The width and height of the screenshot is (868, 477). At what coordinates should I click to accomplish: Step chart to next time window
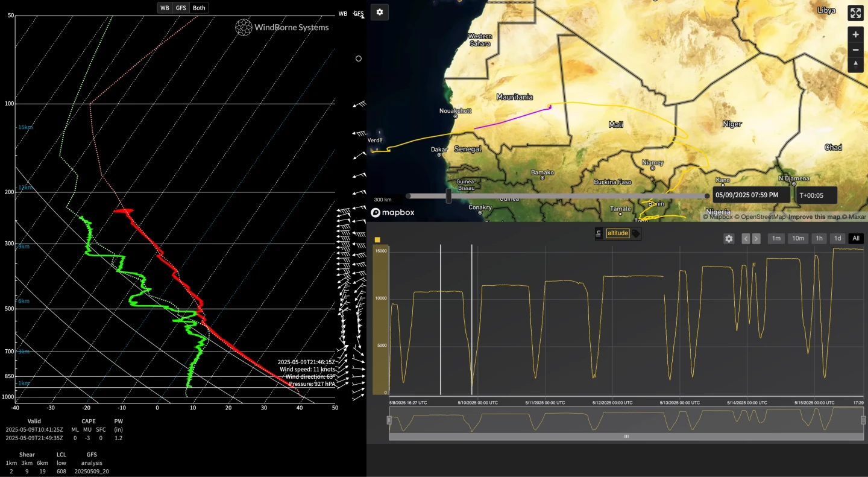[756, 239]
